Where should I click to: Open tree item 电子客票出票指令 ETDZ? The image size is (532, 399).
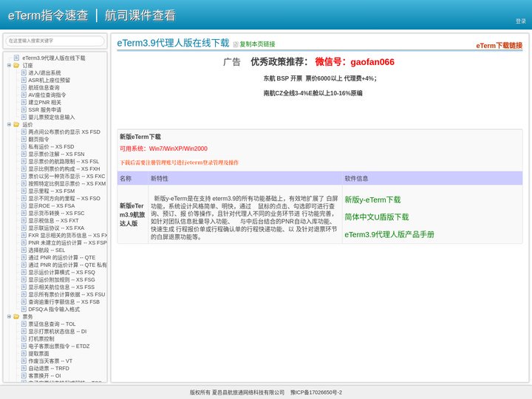pyautogui.click(x=58, y=346)
